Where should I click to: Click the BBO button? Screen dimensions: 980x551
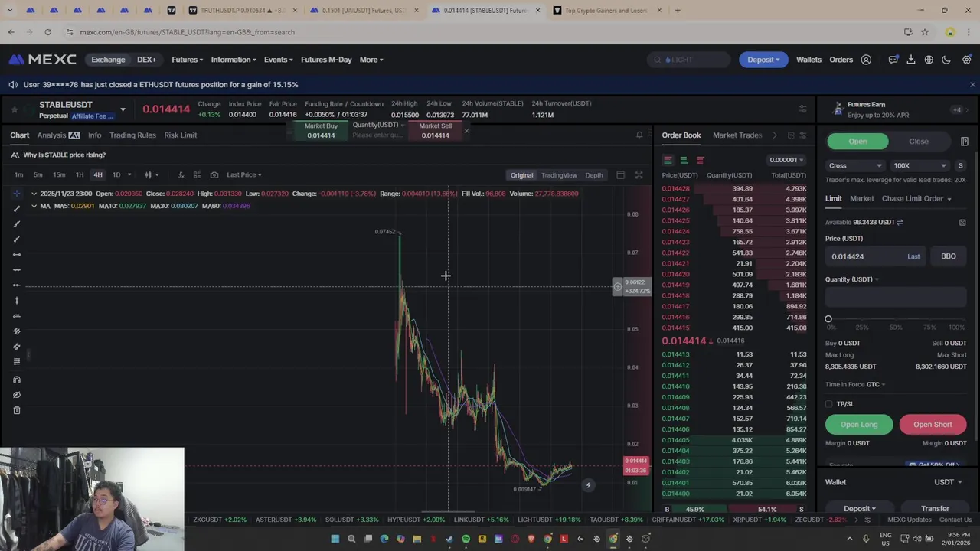point(948,256)
